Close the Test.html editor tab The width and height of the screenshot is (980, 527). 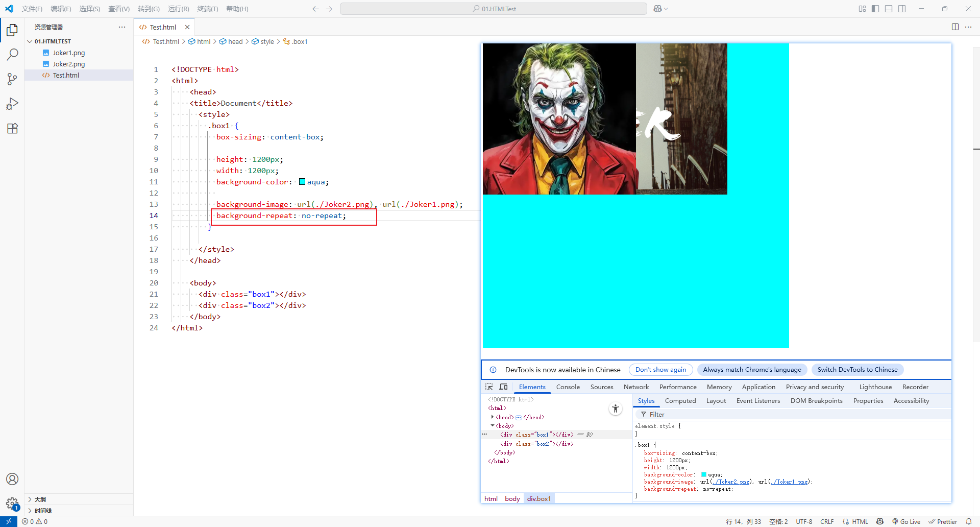click(187, 27)
